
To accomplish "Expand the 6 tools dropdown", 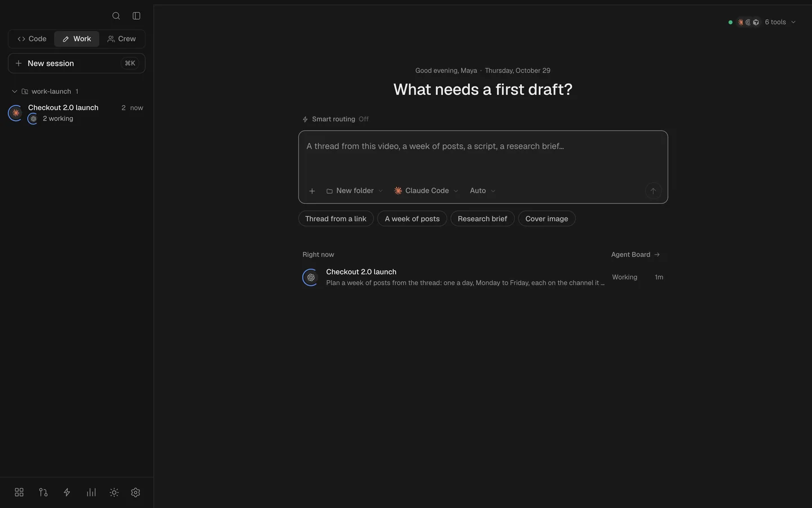I will click(762, 22).
